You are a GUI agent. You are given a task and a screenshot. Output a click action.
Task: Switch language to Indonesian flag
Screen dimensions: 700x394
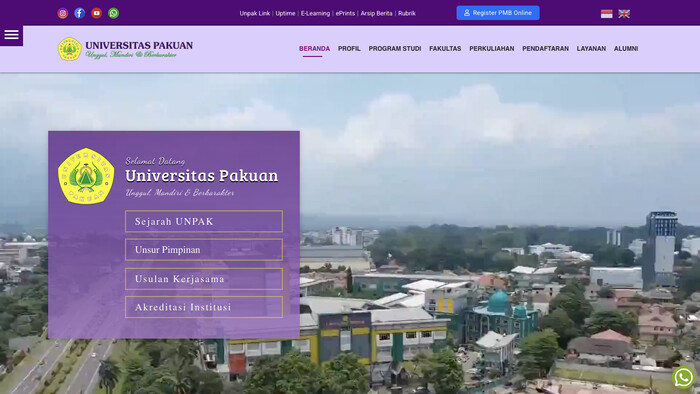(x=606, y=14)
